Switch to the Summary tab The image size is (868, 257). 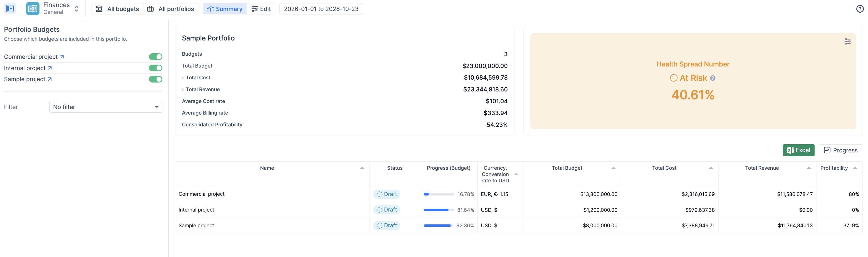225,9
